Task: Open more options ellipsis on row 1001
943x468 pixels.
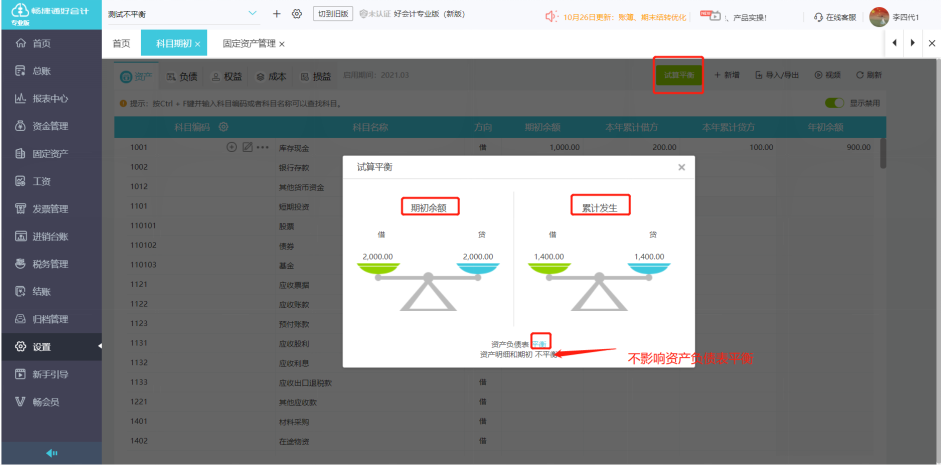Action: pyautogui.click(x=263, y=147)
